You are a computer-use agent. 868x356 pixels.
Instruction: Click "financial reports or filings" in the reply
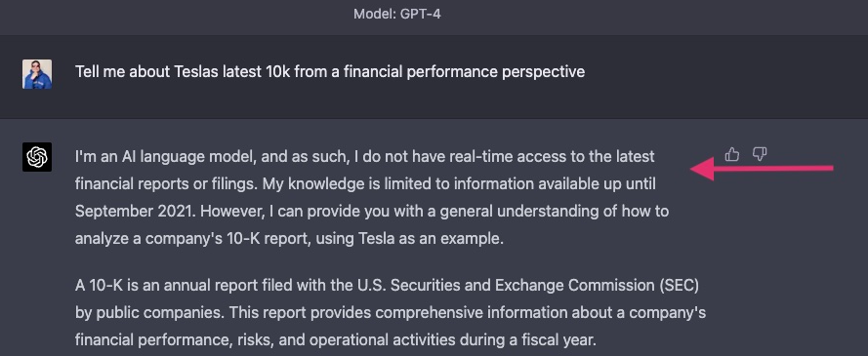click(x=165, y=184)
